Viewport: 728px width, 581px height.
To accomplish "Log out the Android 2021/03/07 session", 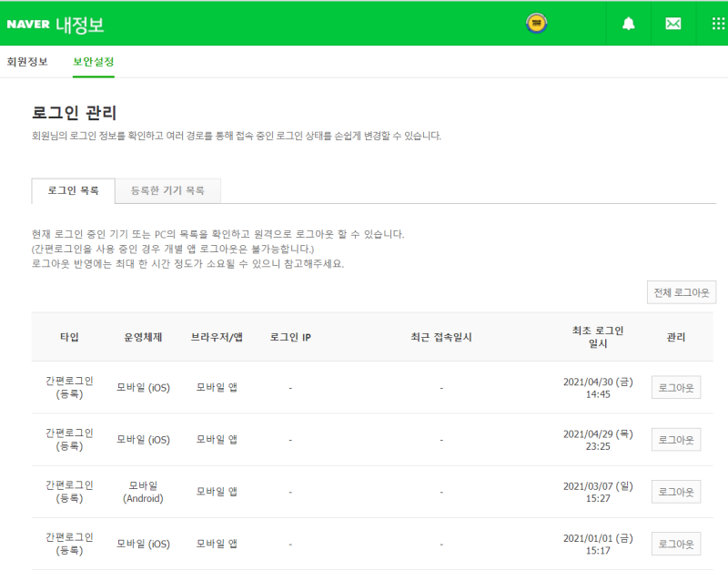I will pyautogui.click(x=676, y=492).
